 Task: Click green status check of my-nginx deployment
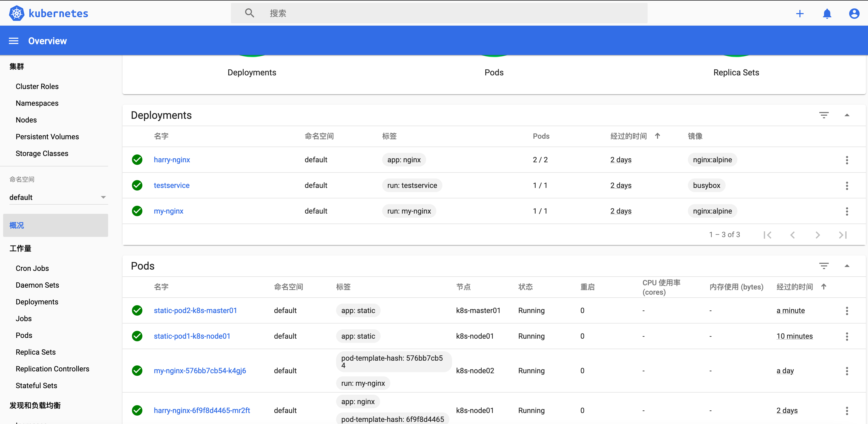(137, 211)
